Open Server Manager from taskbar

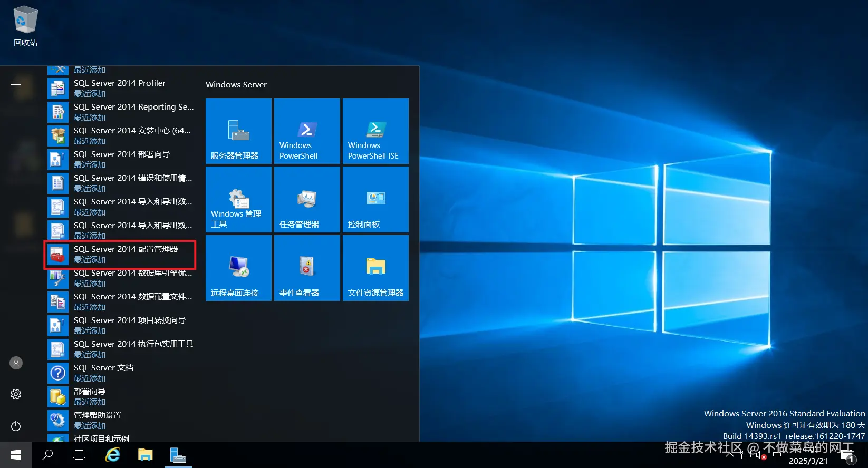pos(178,455)
